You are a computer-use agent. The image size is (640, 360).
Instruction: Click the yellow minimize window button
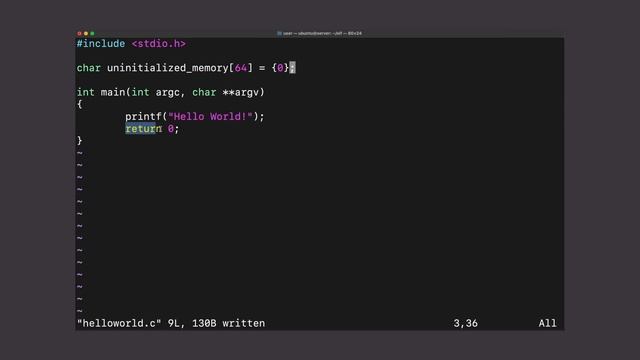click(x=86, y=33)
